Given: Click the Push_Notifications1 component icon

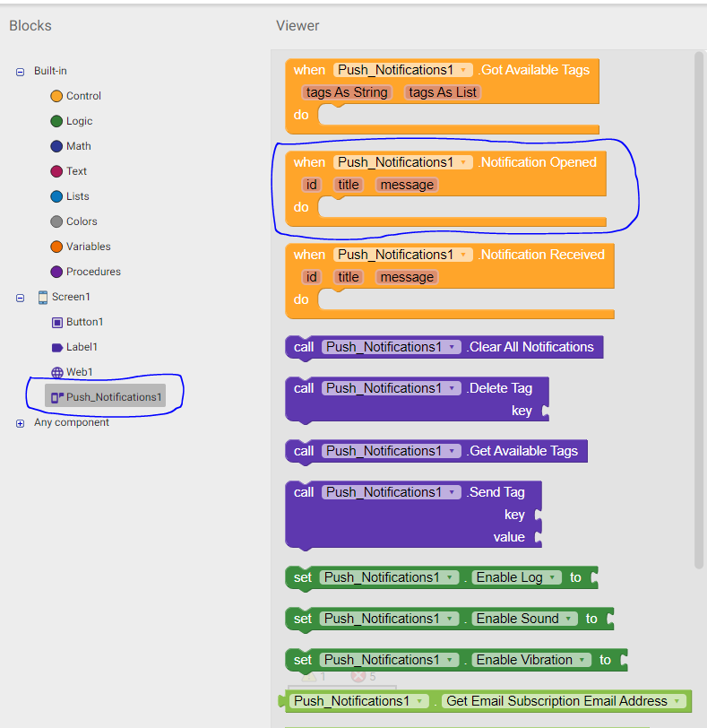Looking at the screenshot, I should pos(56,397).
